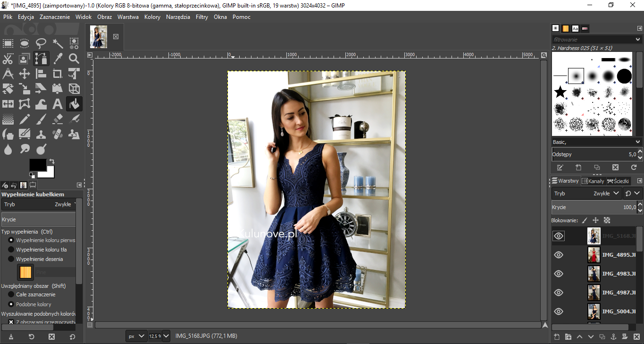
Task: Open Layers dock configuration menu arrow
Action: (x=639, y=181)
